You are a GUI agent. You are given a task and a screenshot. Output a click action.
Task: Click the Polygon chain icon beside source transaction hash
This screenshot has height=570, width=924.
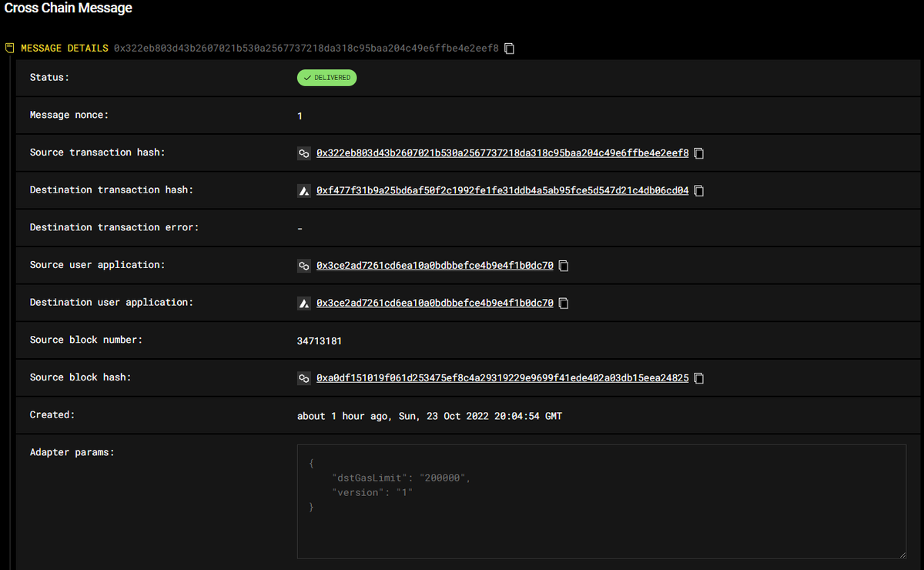[x=304, y=153]
